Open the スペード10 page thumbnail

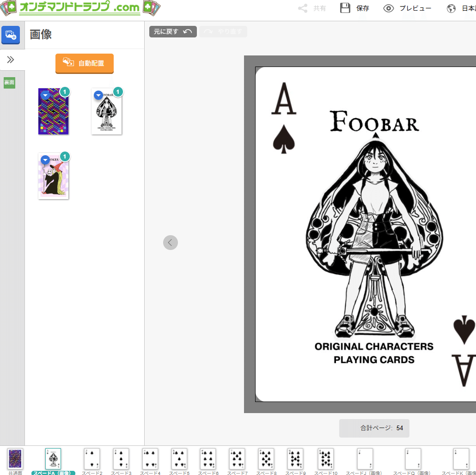[x=326, y=459]
